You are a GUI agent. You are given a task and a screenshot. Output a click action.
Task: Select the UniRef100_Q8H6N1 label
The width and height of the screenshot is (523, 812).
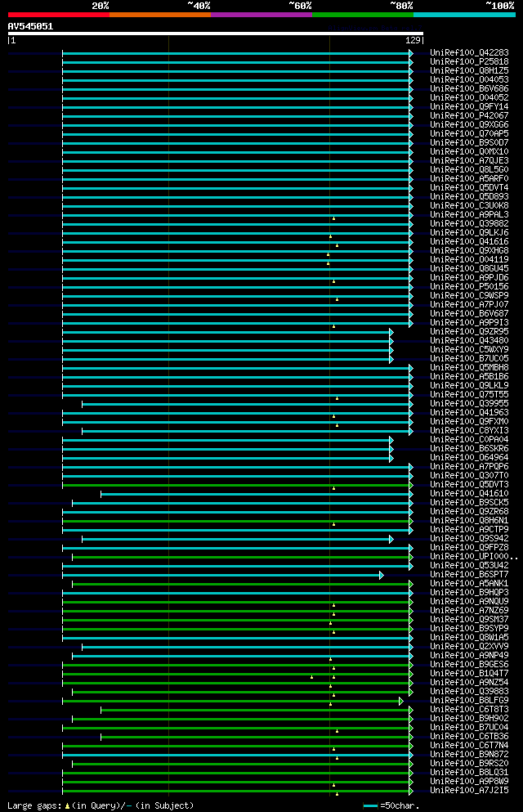(x=469, y=520)
